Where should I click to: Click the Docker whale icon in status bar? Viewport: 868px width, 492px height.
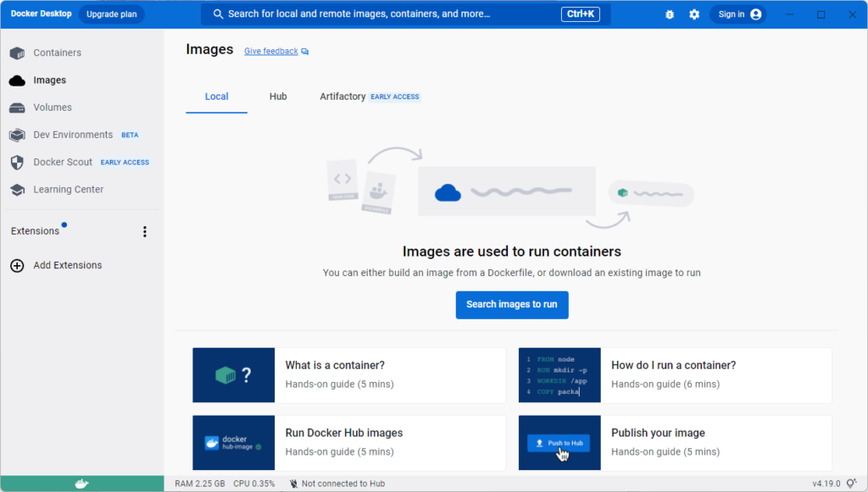pyautogui.click(x=81, y=484)
